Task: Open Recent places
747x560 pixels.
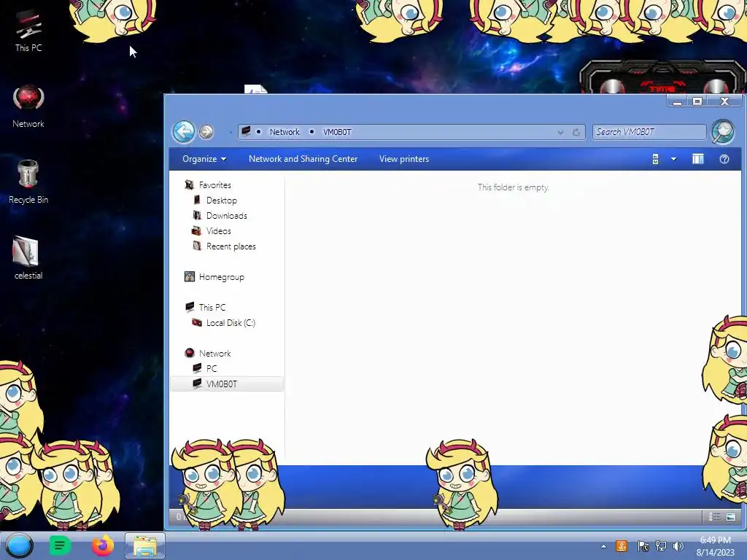Action: 231,246
